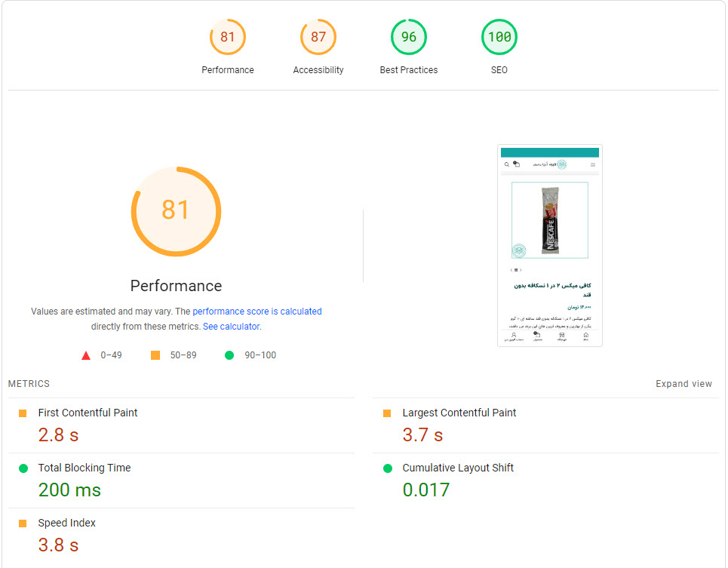Click the green circle 90–100 legend icon
Viewport: 728px width, 568px height.
point(229,355)
